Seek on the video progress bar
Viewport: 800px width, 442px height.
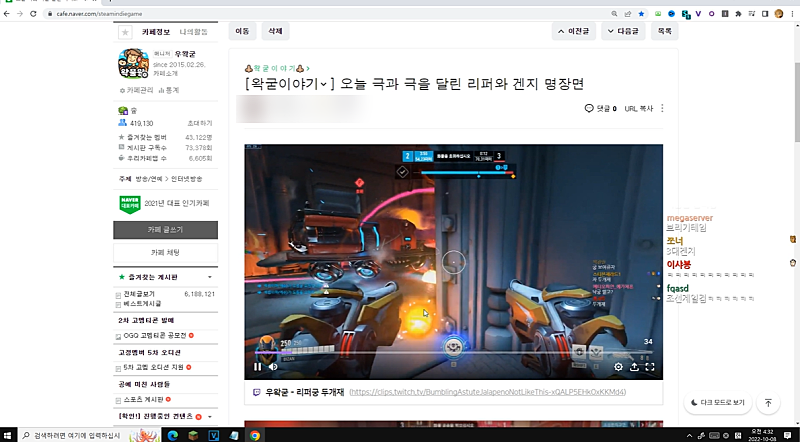tap(450, 353)
